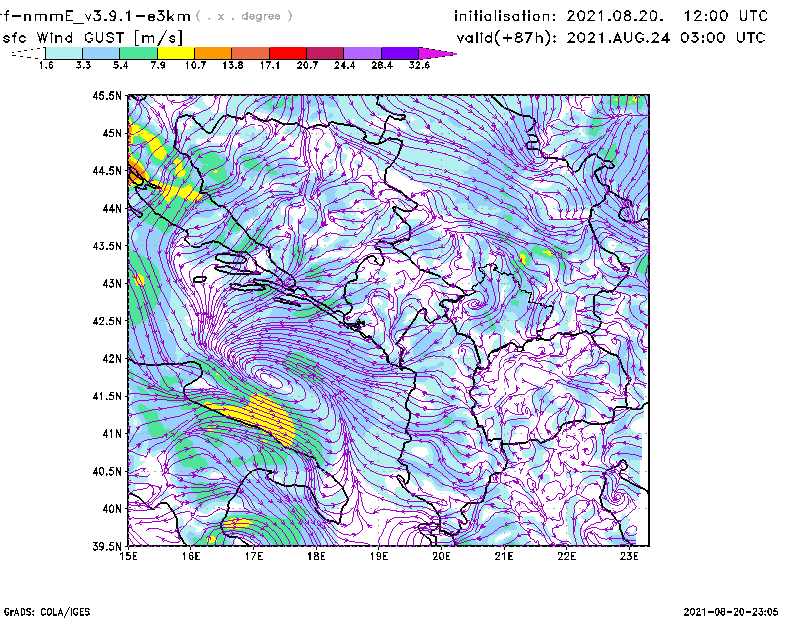The image size is (800, 618).
Task: Pick the lavender 24.4–28.4 legend swatch
Action: coord(363,53)
